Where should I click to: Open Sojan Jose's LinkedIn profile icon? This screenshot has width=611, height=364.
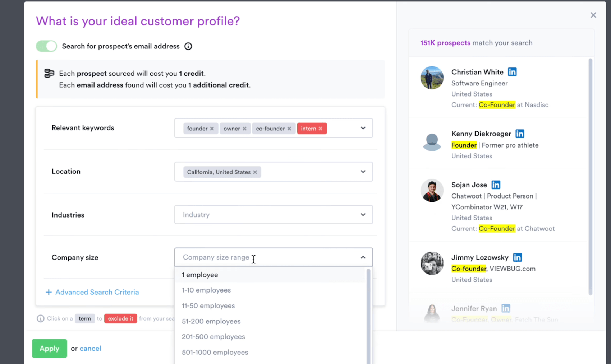(x=496, y=185)
